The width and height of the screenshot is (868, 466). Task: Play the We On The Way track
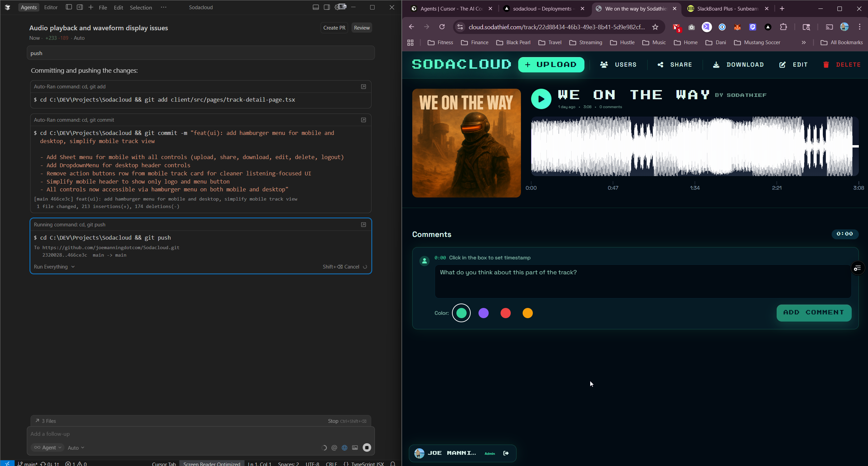(x=541, y=99)
